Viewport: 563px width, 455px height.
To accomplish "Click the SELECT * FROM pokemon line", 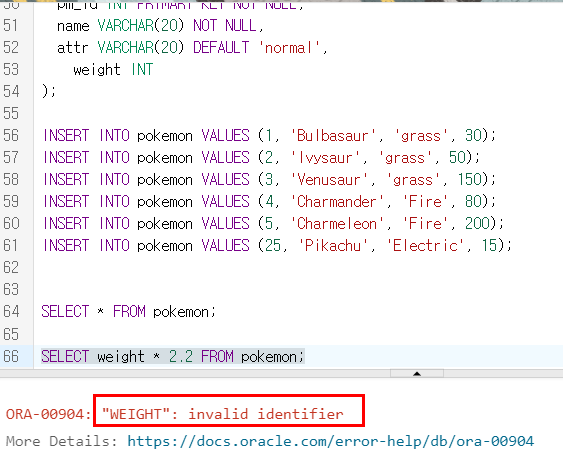I will click(x=129, y=311).
